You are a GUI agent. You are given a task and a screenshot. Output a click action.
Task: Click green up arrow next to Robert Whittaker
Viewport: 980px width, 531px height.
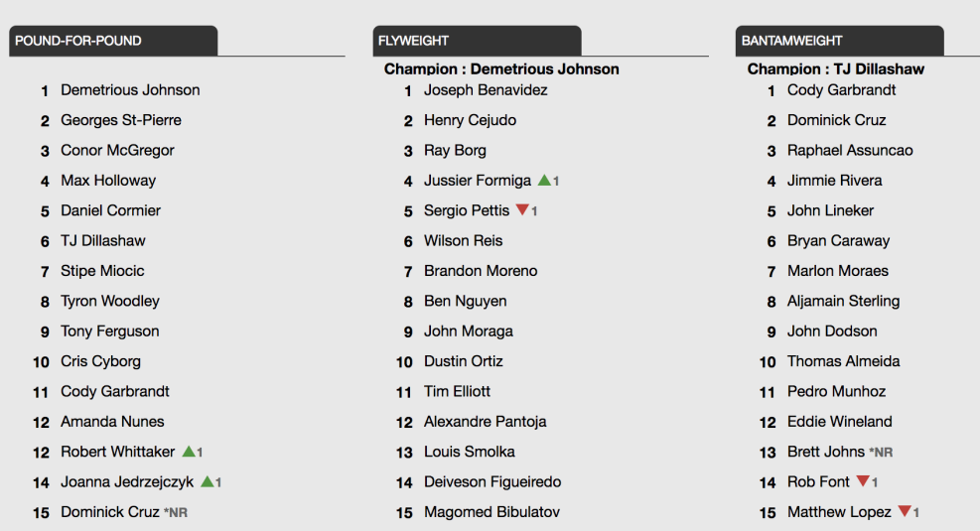(188, 452)
